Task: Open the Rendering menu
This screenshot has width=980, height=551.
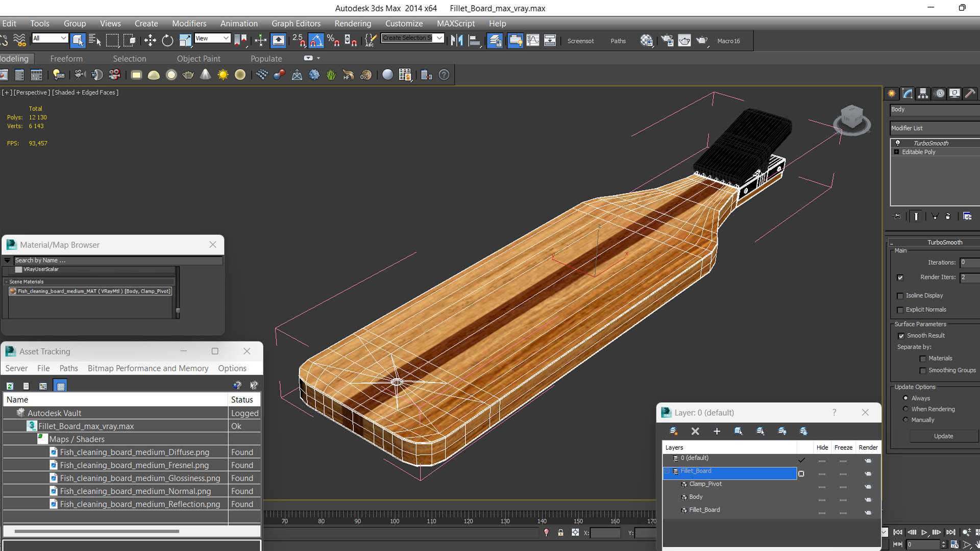Action: pos(353,23)
